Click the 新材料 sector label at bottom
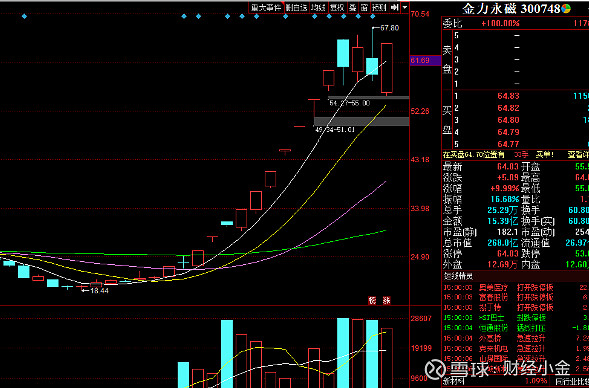Screen dimensions: 589x388 tap(454, 382)
